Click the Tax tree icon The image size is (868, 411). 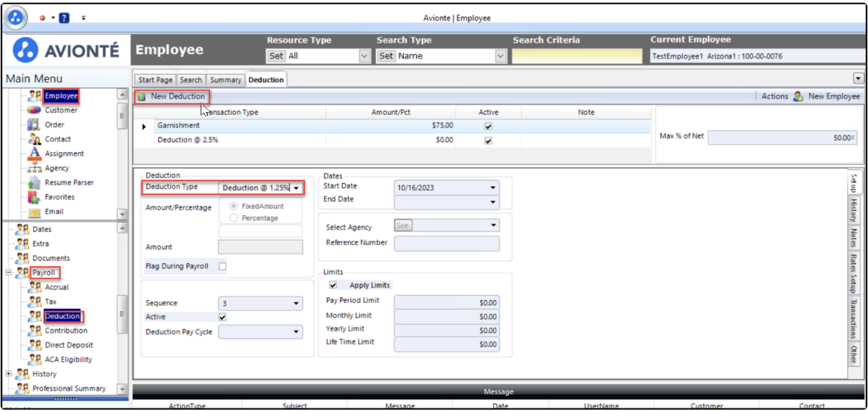35,302
